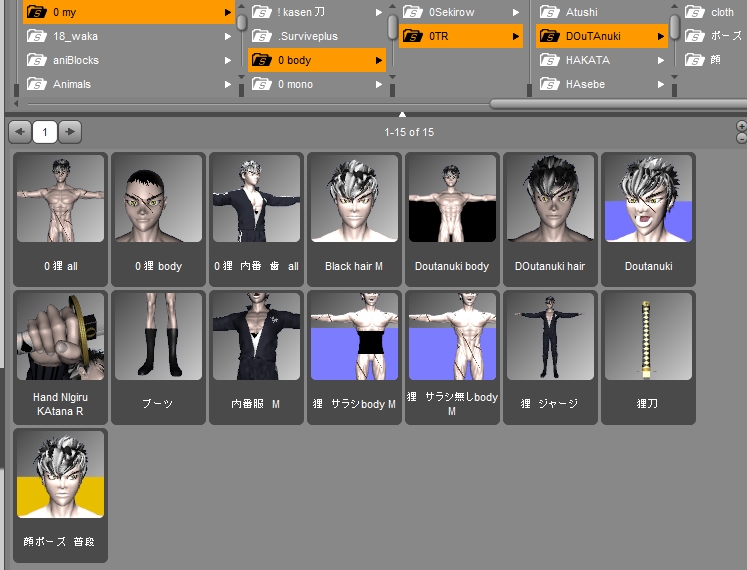The width and height of the screenshot is (747, 570).
Task: Select the '狸 ジャージ' item
Action: 550,357
